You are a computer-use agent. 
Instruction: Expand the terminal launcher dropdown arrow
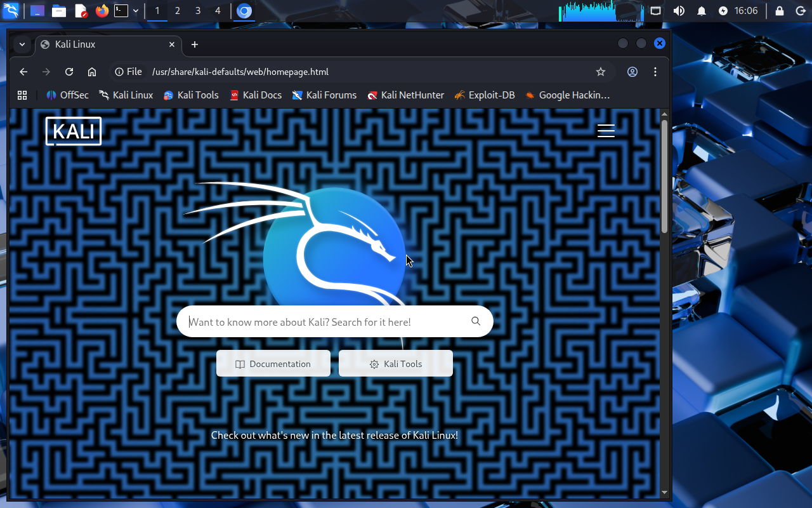point(136,11)
